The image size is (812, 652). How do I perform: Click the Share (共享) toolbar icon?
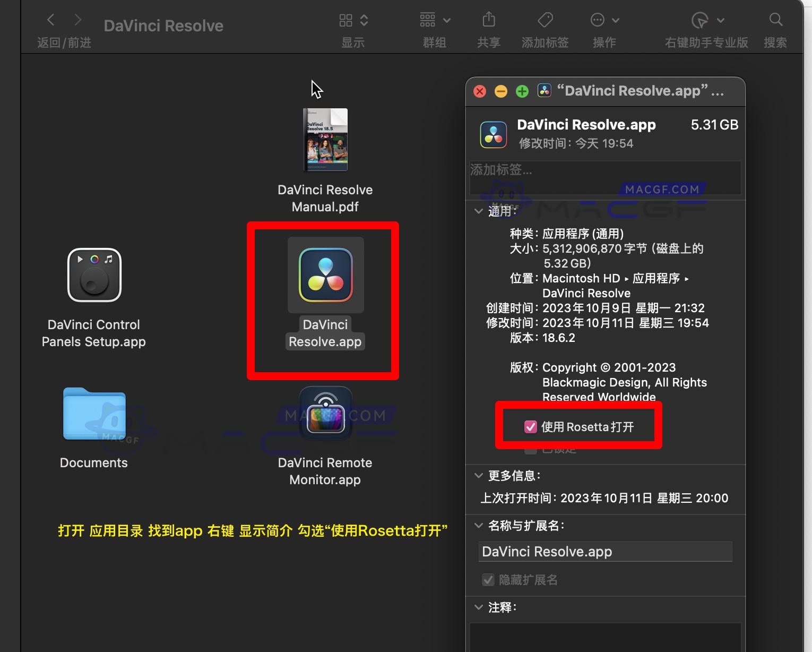click(x=488, y=20)
